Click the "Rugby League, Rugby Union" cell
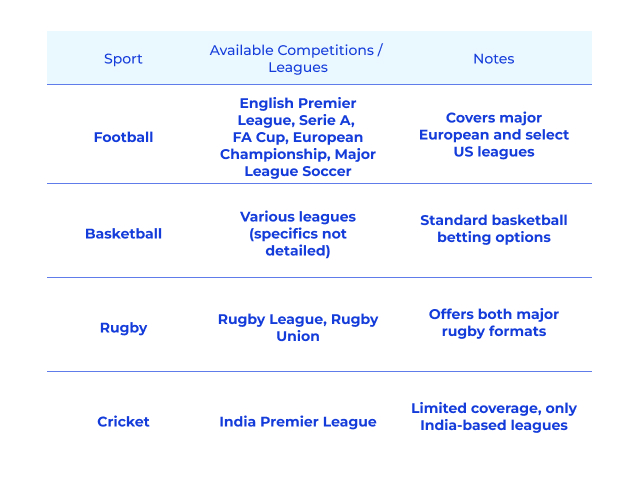Image resolution: width=640 pixels, height=497 pixels. 297,328
